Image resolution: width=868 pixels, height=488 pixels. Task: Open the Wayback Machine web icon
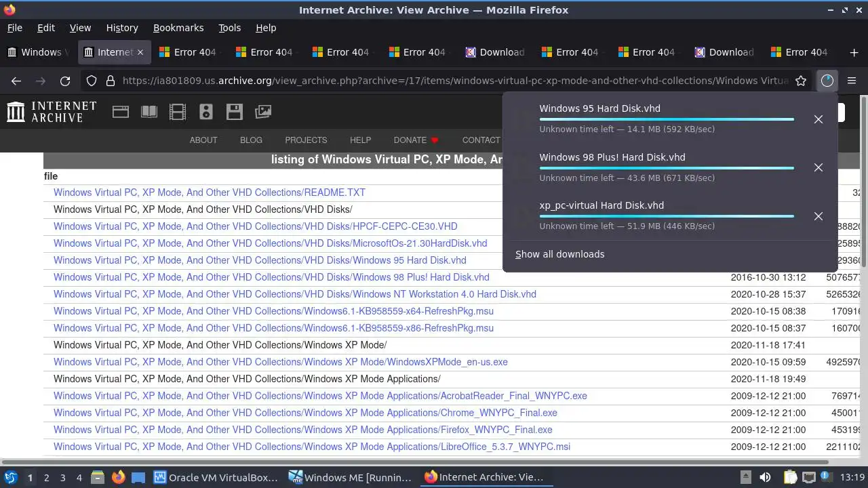coord(121,112)
